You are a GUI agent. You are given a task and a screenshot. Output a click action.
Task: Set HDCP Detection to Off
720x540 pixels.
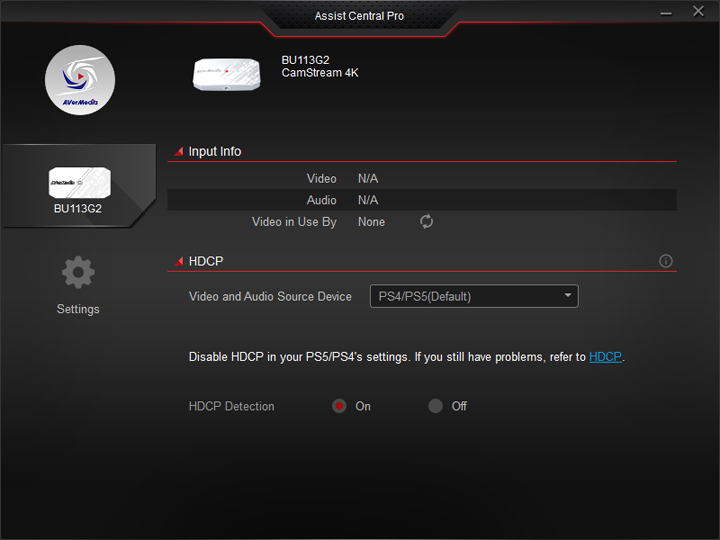[x=436, y=406]
